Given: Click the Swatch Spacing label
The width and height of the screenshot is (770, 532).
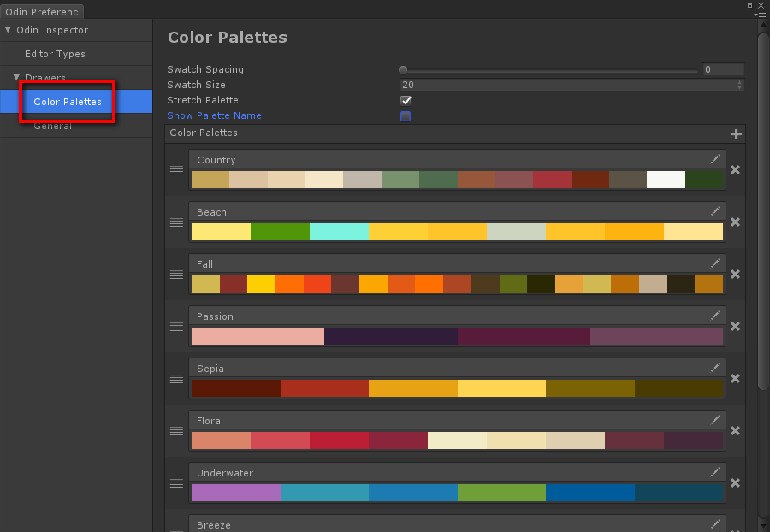Looking at the screenshot, I should [x=205, y=69].
